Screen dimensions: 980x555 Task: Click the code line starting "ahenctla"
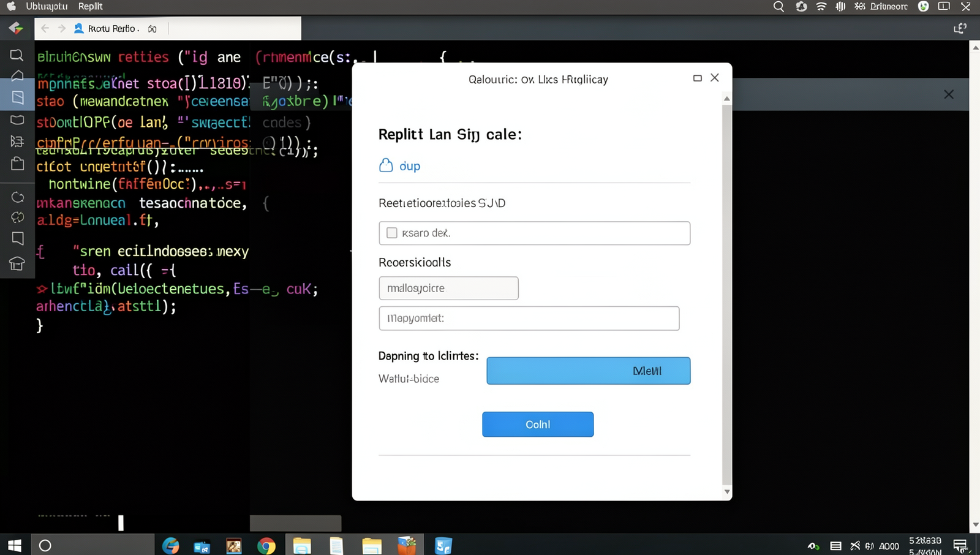(106, 306)
